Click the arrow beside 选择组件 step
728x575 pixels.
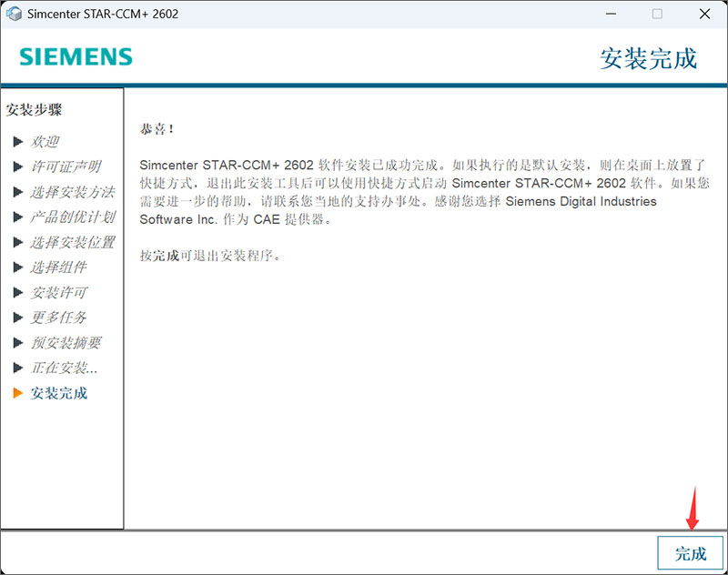pyautogui.click(x=18, y=267)
